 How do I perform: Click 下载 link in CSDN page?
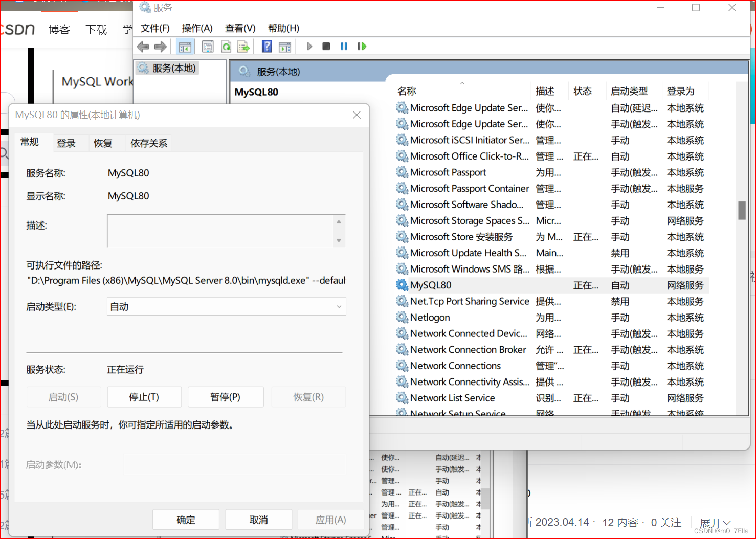(96, 30)
